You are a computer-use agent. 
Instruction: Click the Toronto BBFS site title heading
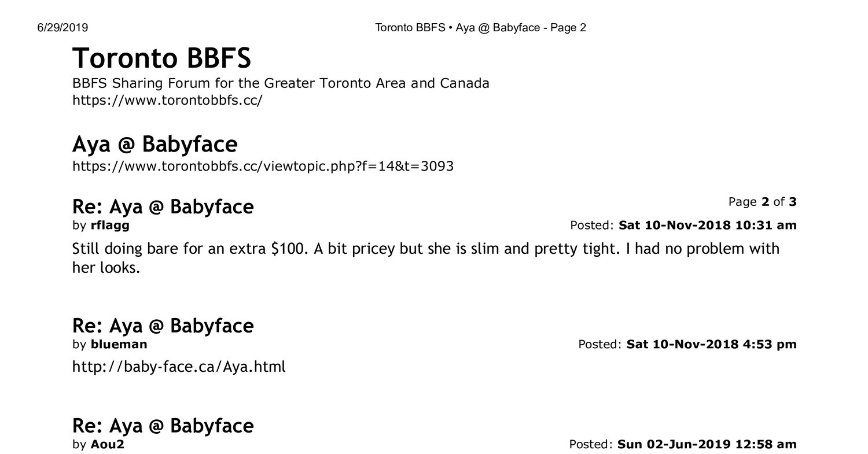pyautogui.click(x=161, y=58)
